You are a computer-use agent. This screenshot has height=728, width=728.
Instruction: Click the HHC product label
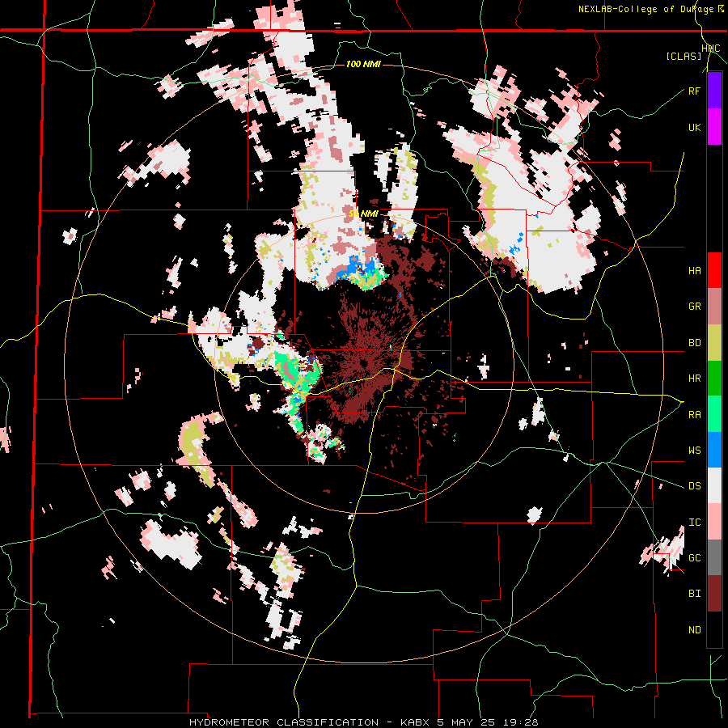click(711, 49)
